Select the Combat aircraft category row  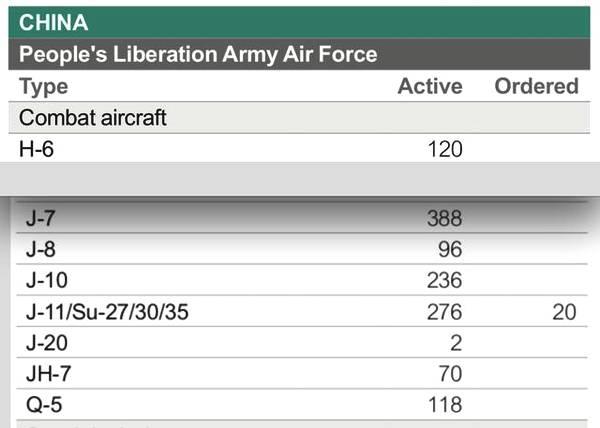coord(299,118)
